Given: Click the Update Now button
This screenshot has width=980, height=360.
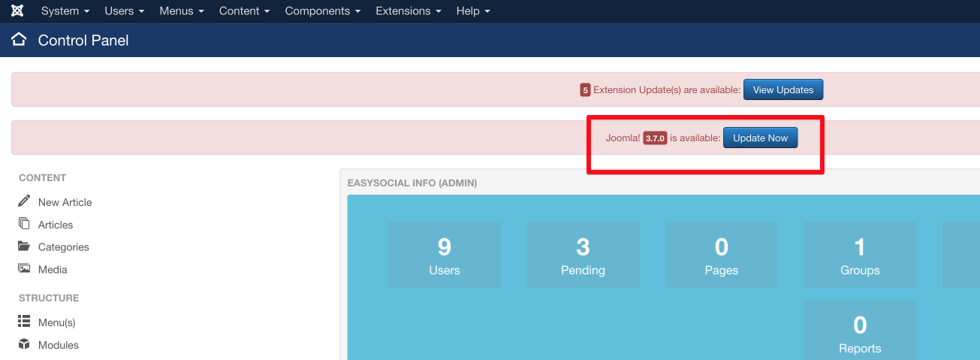Looking at the screenshot, I should click(760, 138).
